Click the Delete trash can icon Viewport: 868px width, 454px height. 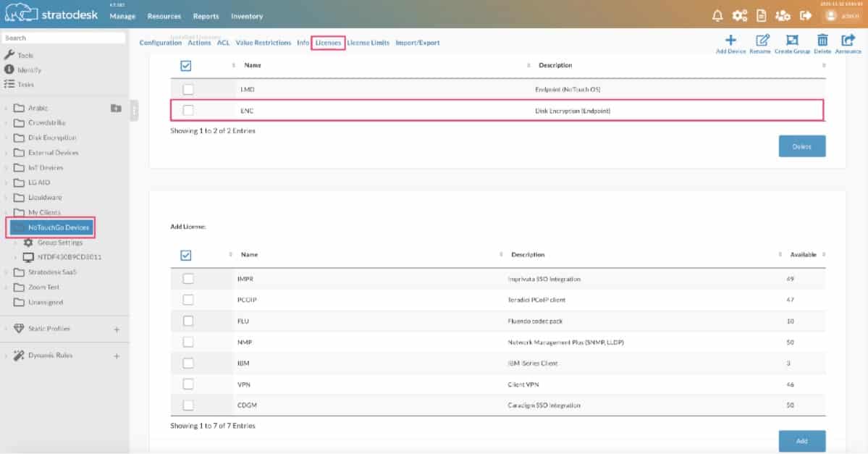(x=822, y=40)
